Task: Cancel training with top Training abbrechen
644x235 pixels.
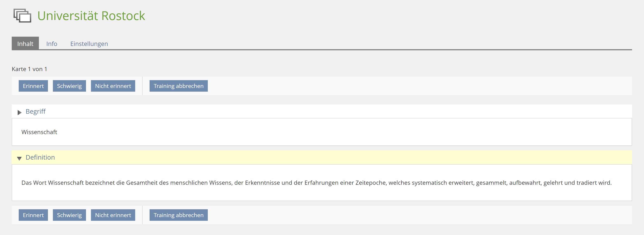Action: pyautogui.click(x=179, y=86)
